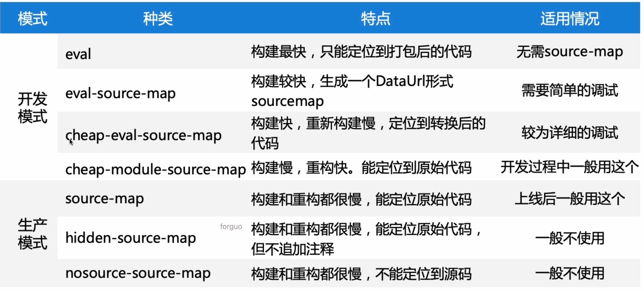Click the 需要简单的调试 cell

570,90
